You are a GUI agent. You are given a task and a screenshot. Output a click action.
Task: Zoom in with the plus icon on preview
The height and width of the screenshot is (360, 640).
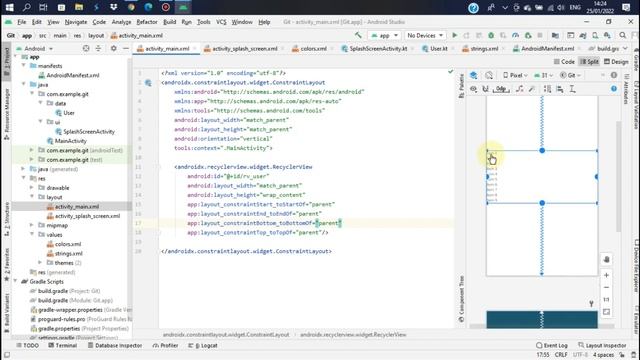point(607,275)
